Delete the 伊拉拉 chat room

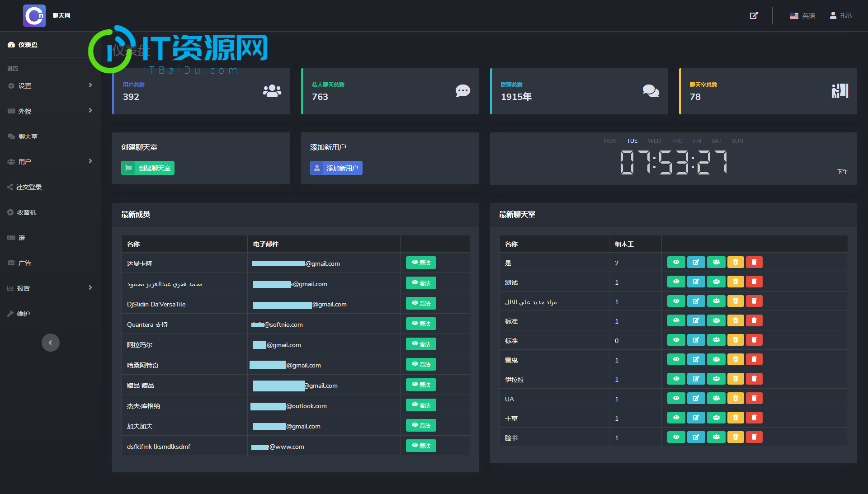click(754, 379)
